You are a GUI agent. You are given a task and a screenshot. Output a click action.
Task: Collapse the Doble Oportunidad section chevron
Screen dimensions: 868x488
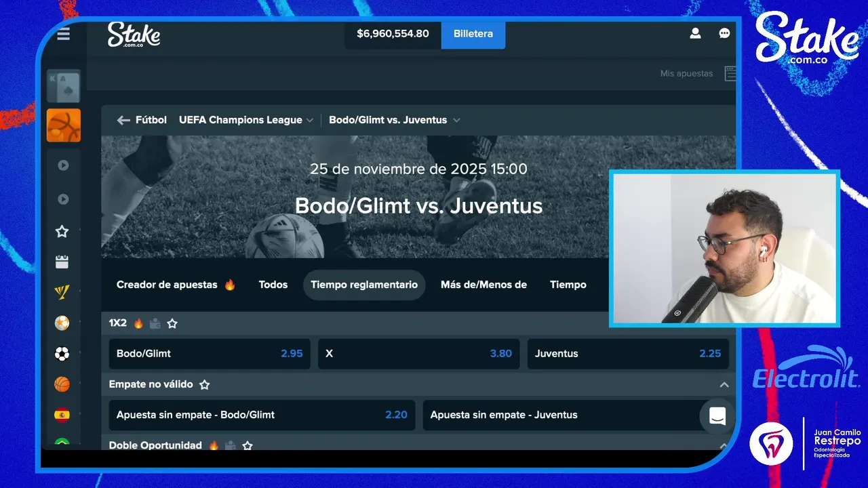[x=724, y=445]
